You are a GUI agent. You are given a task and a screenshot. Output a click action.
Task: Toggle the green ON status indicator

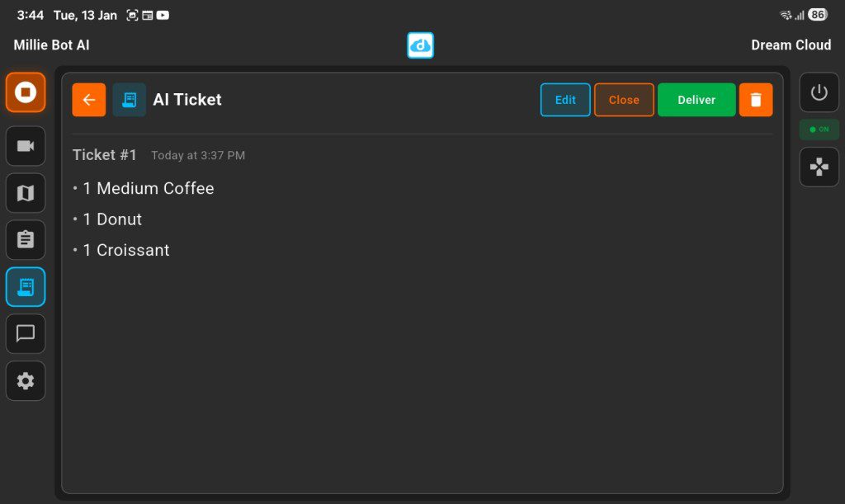pos(819,130)
